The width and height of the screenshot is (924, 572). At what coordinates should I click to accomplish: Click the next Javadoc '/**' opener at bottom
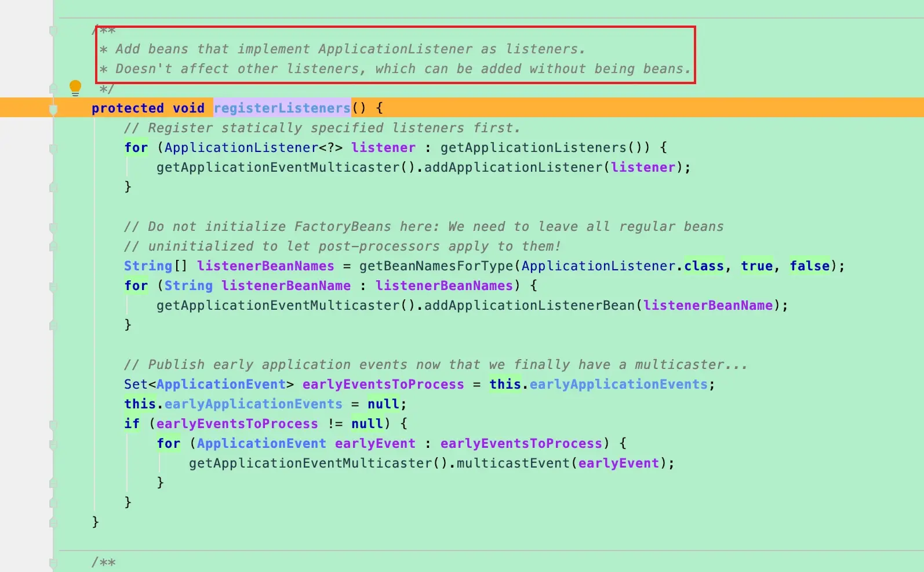point(104,562)
